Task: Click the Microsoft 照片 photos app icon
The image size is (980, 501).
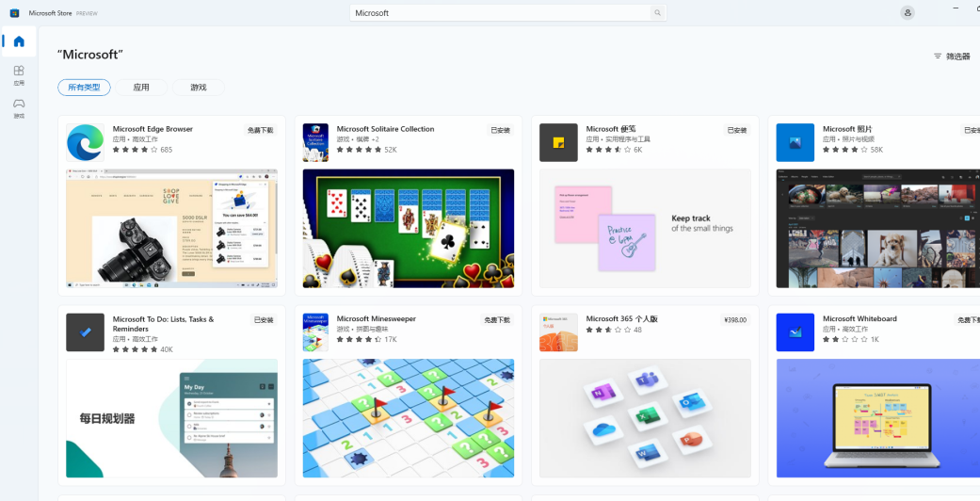Action: (795, 142)
